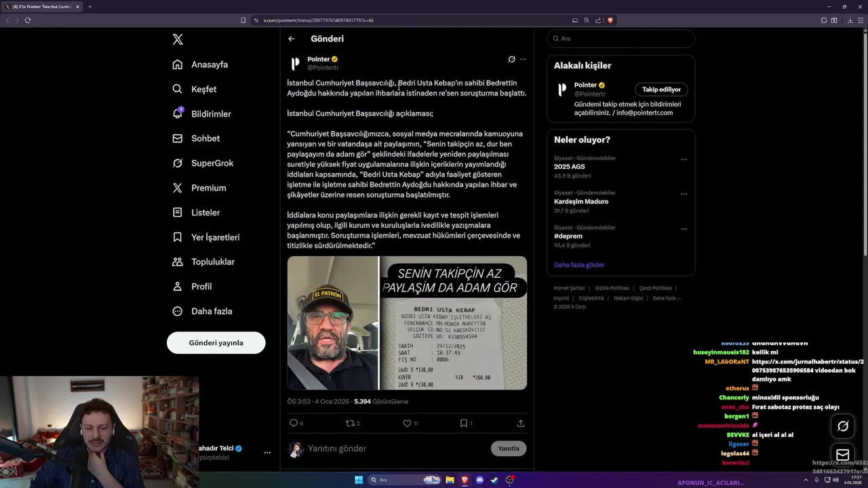This screenshot has height=488, width=868.
Task: Select the Premium menu item
Action: 199,188
